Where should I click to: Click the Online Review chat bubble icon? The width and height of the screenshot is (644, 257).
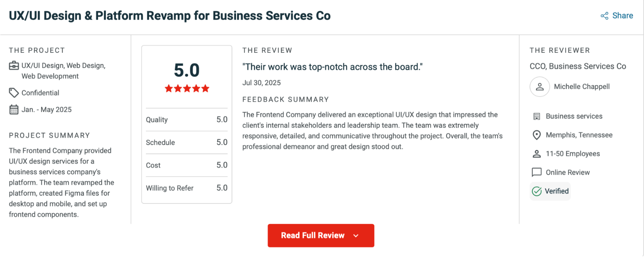537,173
